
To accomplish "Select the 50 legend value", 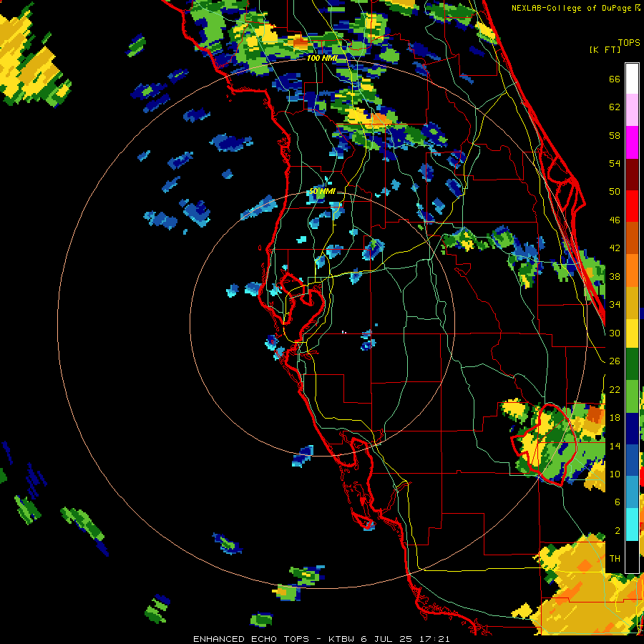I will [x=615, y=191].
